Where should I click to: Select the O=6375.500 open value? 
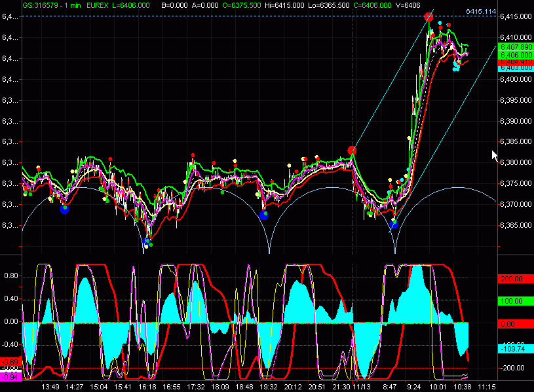point(242,5)
